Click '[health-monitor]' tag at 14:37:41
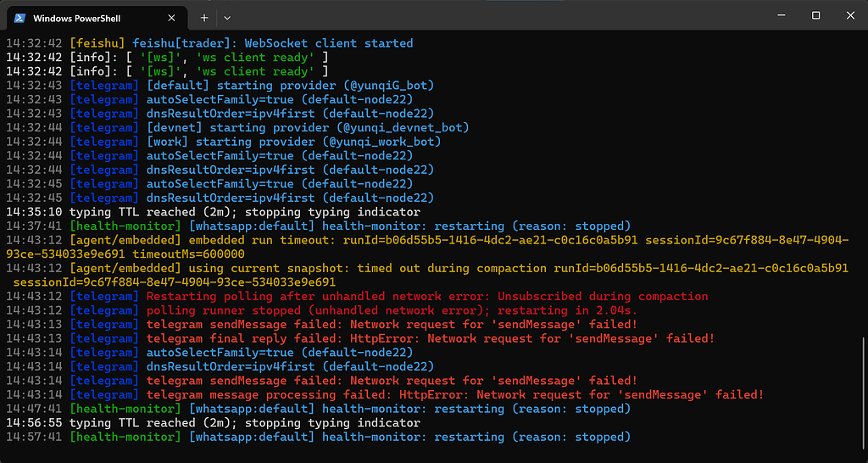The image size is (868, 463). point(125,226)
